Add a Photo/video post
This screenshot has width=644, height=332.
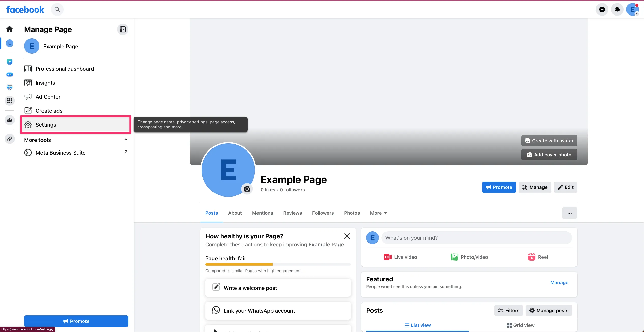coord(469,257)
